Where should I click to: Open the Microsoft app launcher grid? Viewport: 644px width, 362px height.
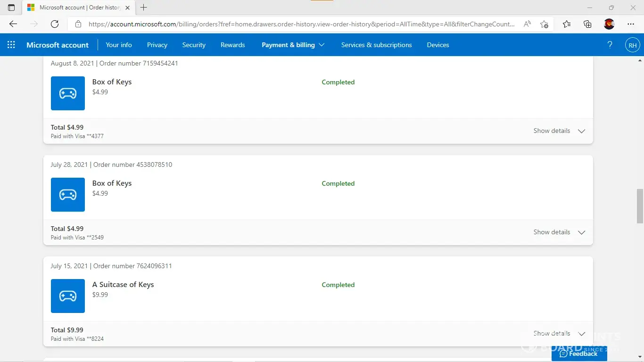(11, 45)
